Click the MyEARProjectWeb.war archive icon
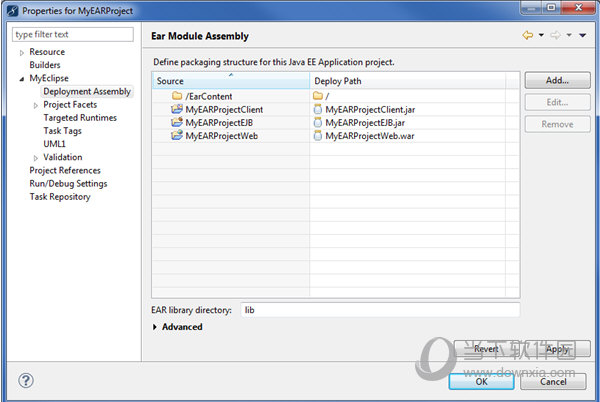 pyautogui.click(x=318, y=135)
